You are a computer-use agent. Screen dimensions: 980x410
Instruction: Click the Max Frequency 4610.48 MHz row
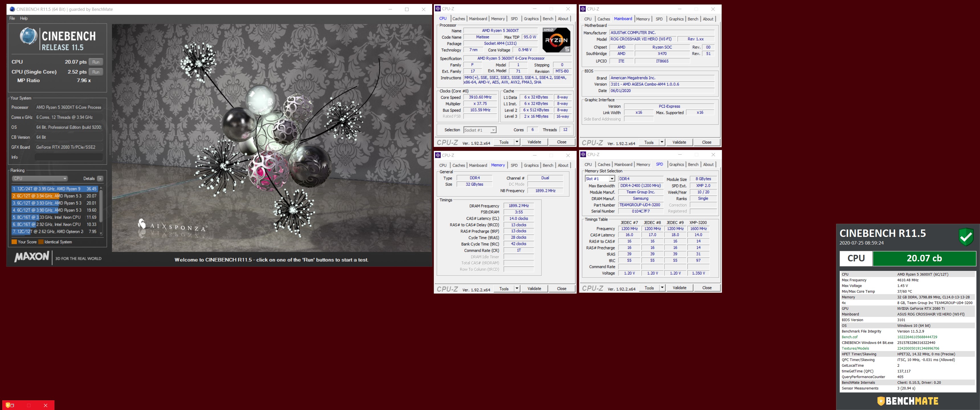[x=907, y=280]
